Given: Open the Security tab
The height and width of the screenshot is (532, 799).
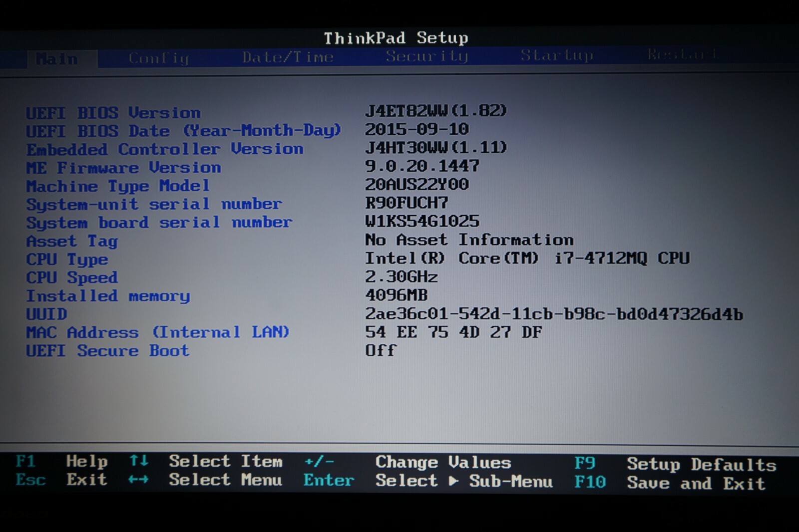Looking at the screenshot, I should [427, 56].
